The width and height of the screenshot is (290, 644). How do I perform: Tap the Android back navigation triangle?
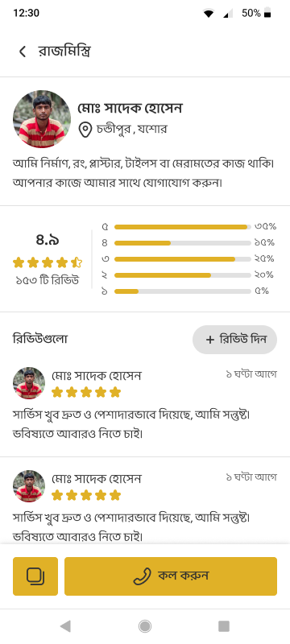pos(65,626)
